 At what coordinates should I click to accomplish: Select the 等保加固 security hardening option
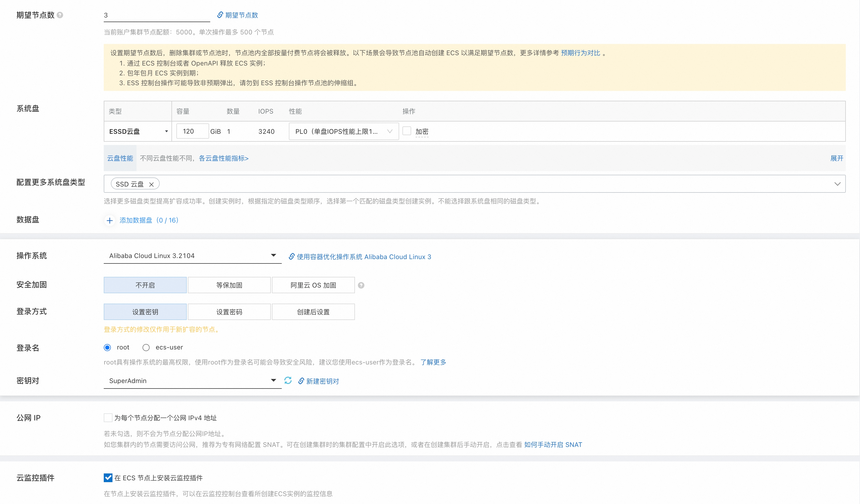(x=229, y=285)
